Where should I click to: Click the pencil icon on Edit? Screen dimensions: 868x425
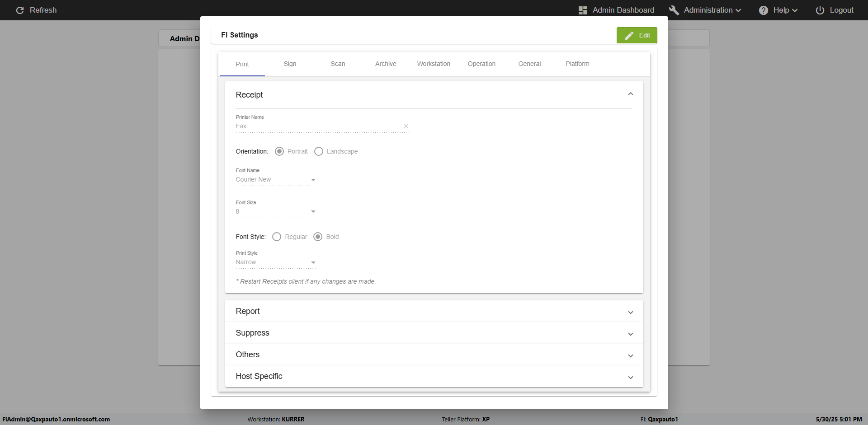click(x=629, y=35)
